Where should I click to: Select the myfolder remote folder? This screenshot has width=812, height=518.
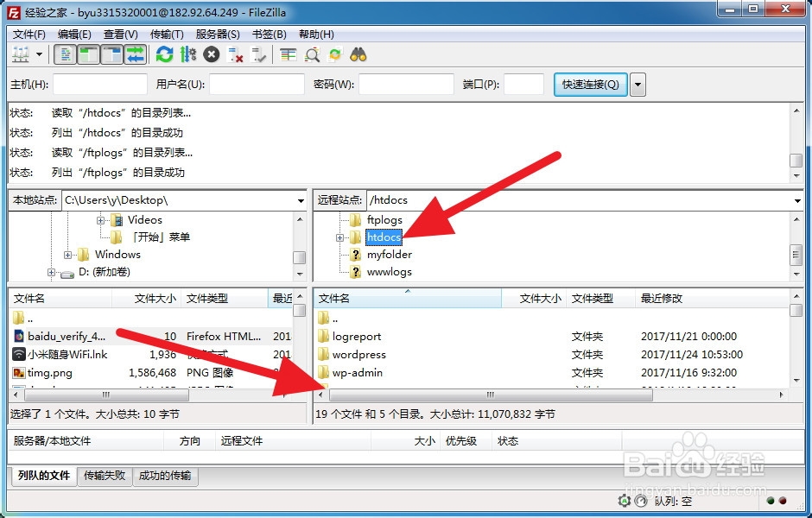[x=390, y=255]
